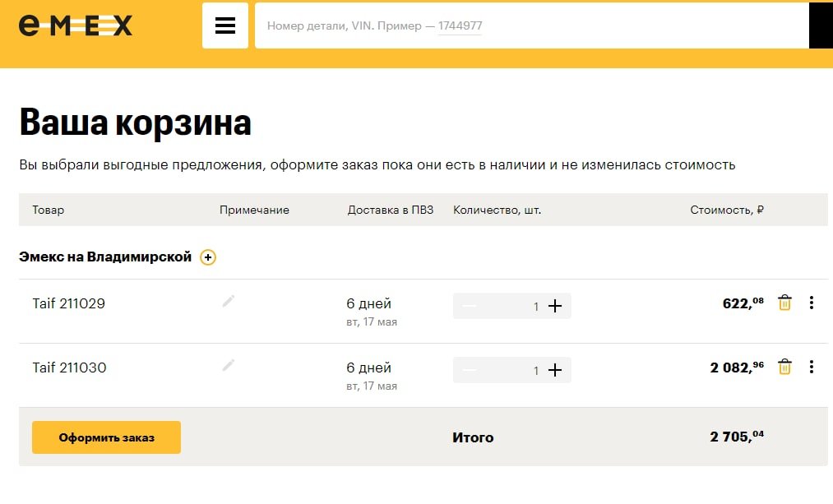
Task: Increase quantity of Taif 211029
Action: (x=555, y=306)
